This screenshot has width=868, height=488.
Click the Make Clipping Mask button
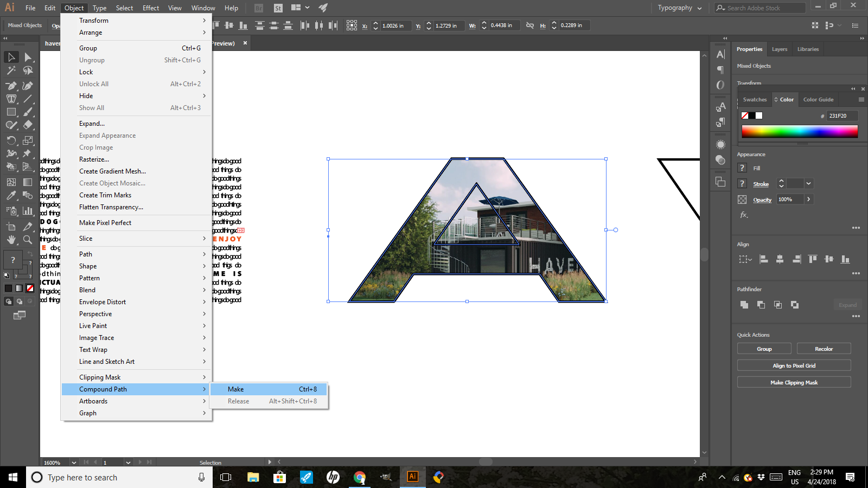pos(794,383)
